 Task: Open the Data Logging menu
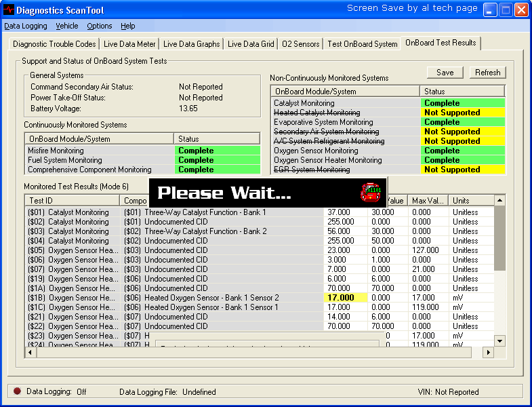[x=26, y=26]
